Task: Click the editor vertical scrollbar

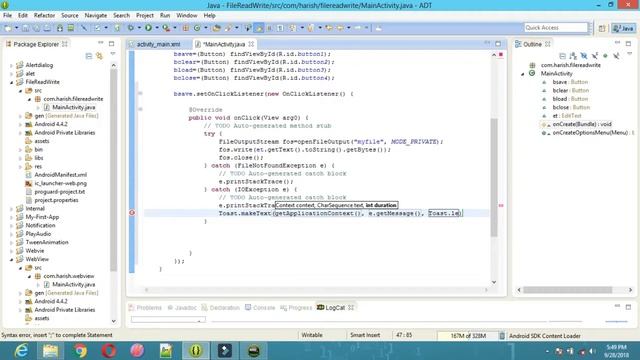Action: click(x=494, y=177)
